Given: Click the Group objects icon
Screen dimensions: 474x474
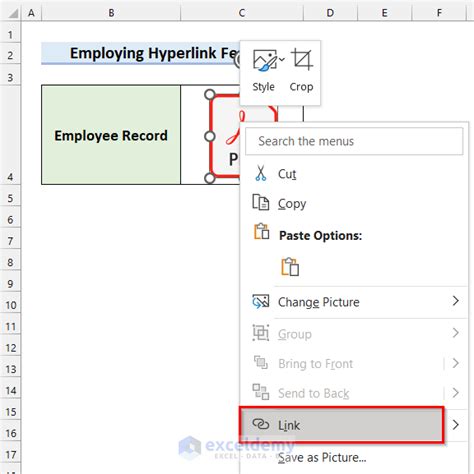Looking at the screenshot, I should [261, 333].
